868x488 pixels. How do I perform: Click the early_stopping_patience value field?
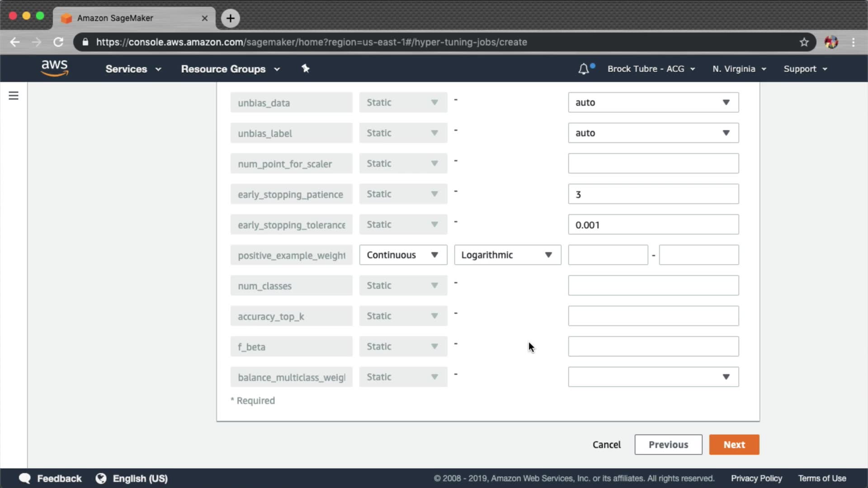click(653, 194)
